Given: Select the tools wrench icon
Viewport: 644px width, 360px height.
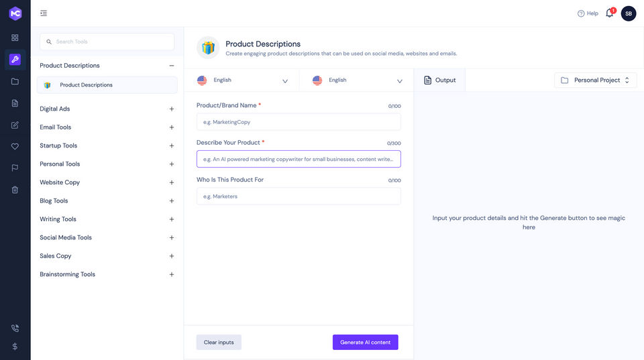Looking at the screenshot, I should [15, 60].
